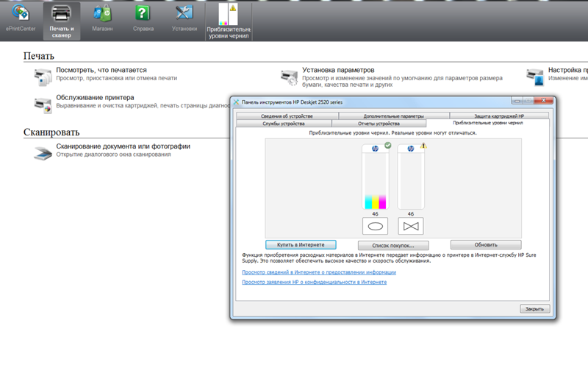Click the empty black ink level bar
Viewport: 588px width, 365px height.
411,177
